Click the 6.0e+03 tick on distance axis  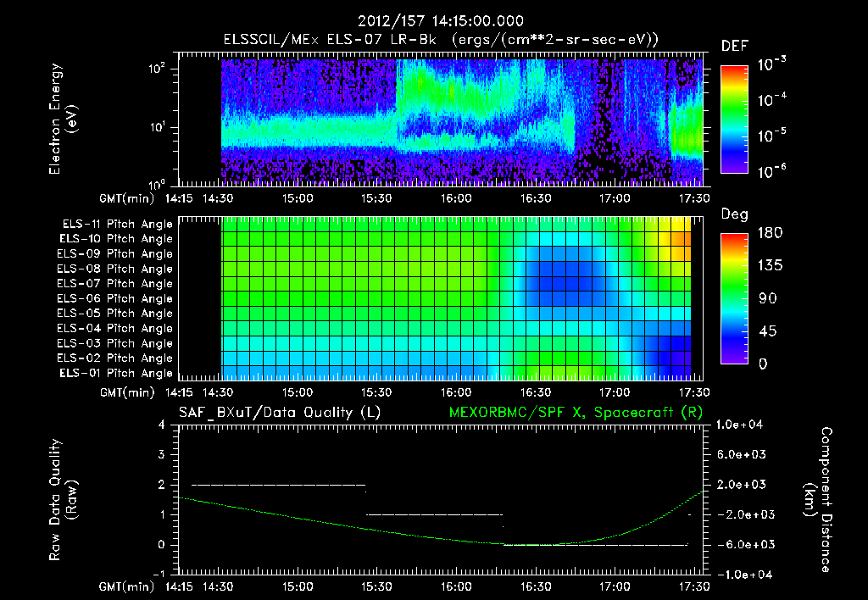[742, 454]
